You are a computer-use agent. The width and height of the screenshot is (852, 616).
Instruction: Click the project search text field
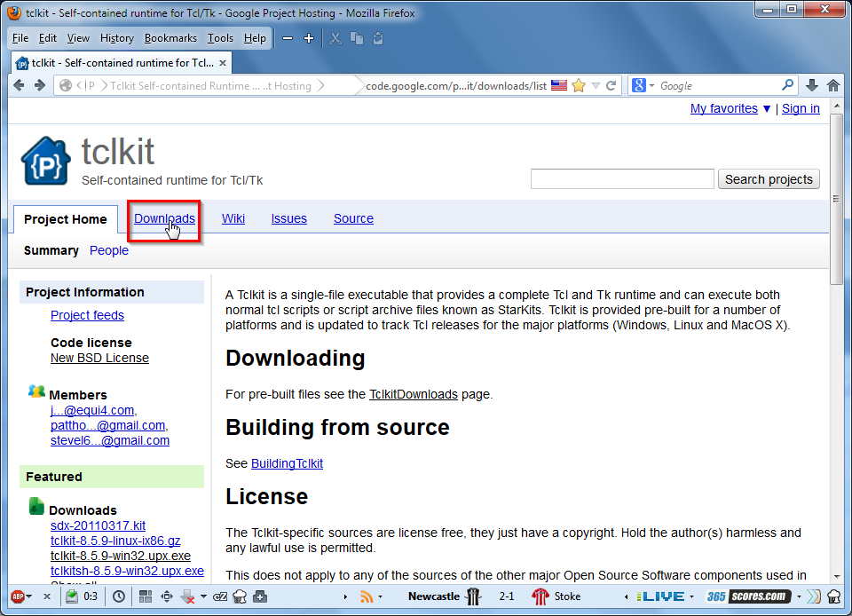pyautogui.click(x=622, y=179)
